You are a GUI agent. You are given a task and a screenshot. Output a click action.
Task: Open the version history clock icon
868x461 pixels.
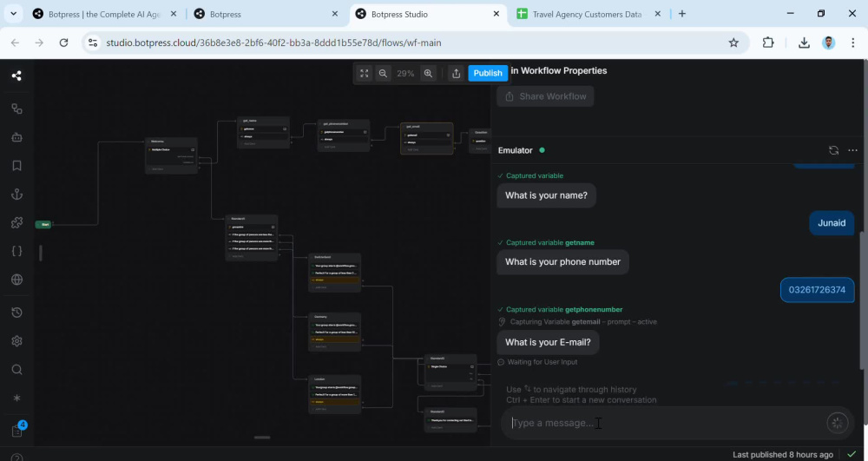(16, 313)
